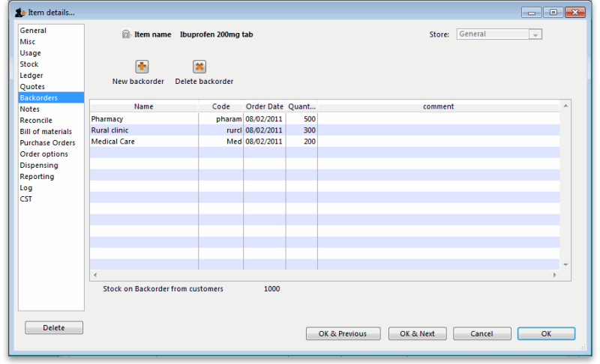Open the Notes section
Viewport: 600px width, 364px height.
pyautogui.click(x=51, y=109)
